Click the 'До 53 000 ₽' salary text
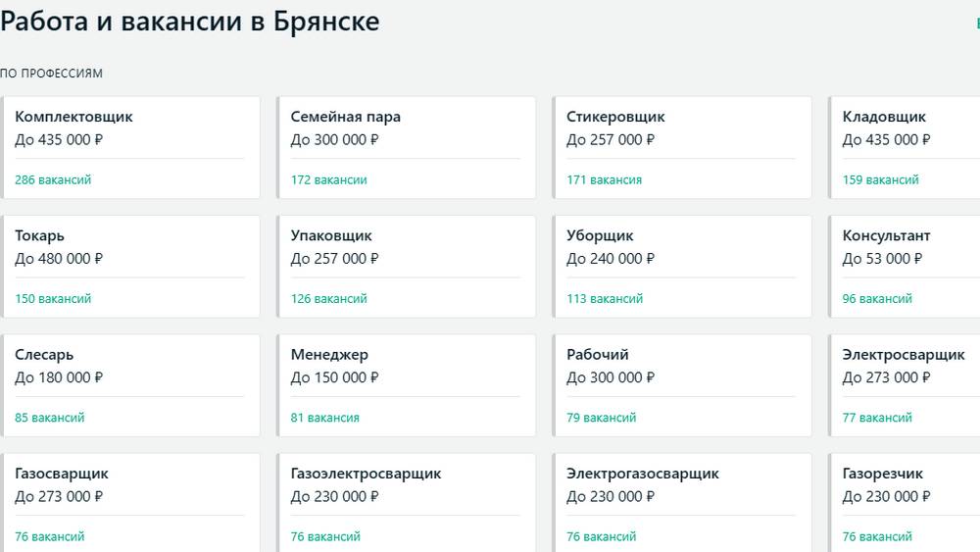This screenshot has width=980, height=552. [882, 259]
